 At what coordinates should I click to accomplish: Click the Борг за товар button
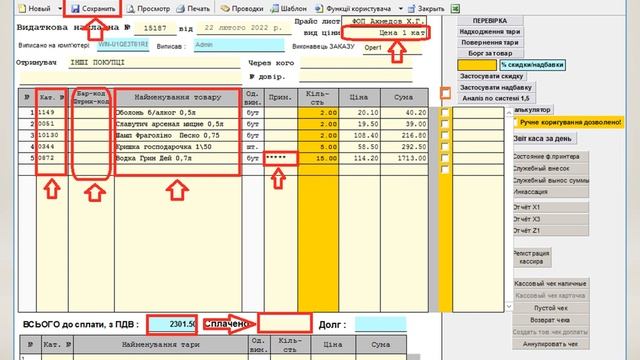pos(489,53)
